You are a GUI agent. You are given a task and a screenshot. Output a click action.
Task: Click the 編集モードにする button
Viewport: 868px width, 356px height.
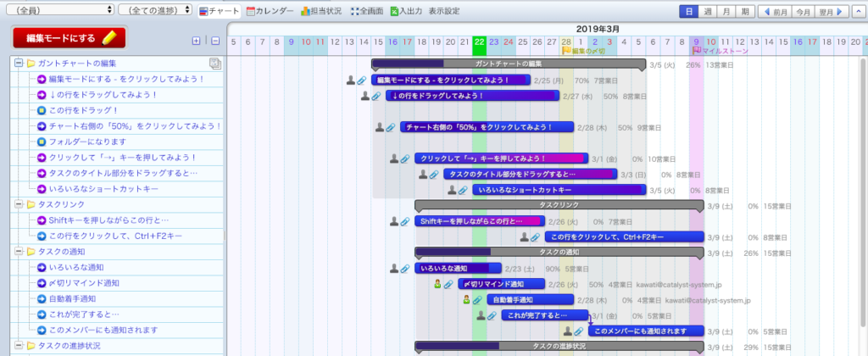point(70,38)
